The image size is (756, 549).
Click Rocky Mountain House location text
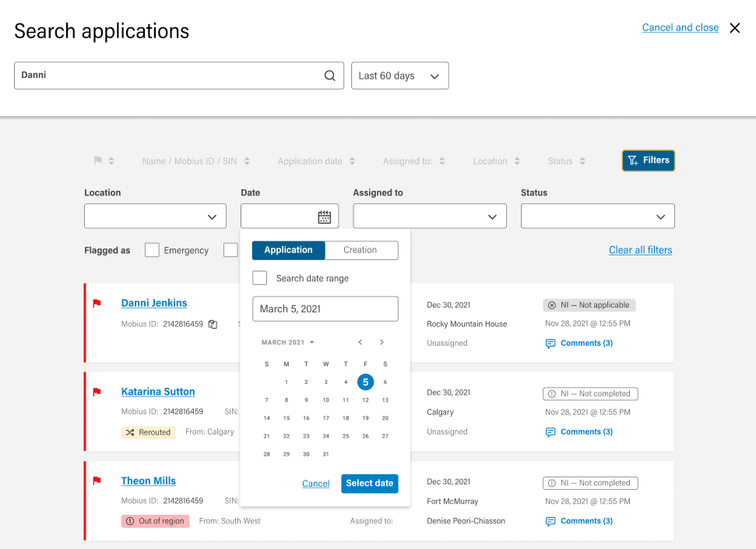coord(466,324)
